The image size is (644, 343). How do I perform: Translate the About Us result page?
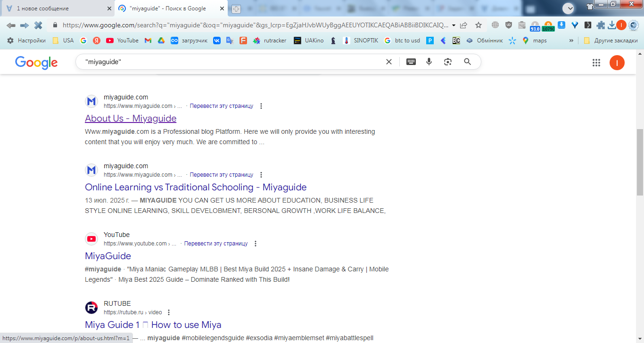click(222, 106)
